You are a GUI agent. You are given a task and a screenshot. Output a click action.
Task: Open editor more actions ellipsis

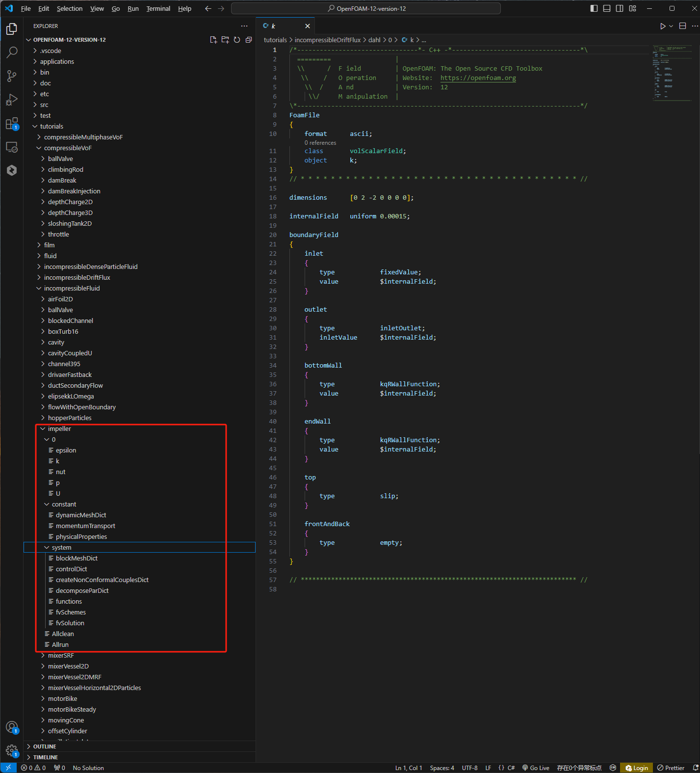695,26
